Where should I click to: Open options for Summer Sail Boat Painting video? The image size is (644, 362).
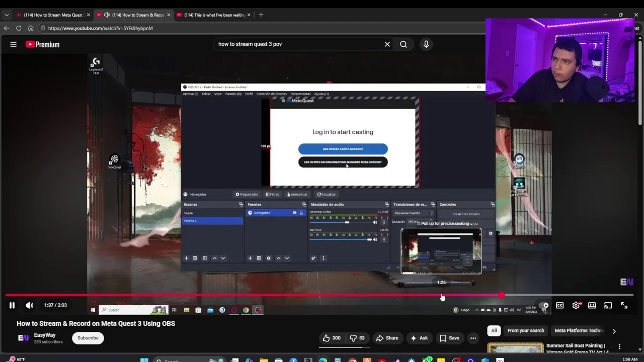[619, 347]
